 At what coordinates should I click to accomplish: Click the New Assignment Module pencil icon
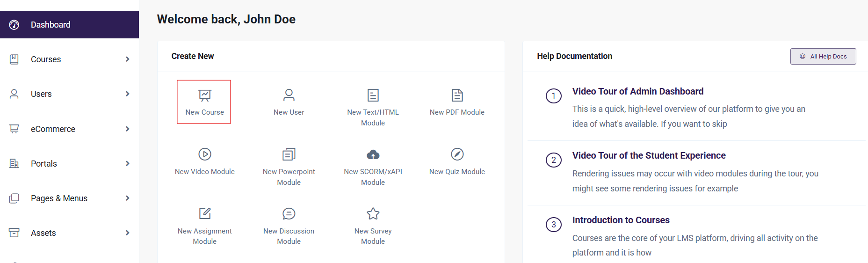tap(205, 213)
